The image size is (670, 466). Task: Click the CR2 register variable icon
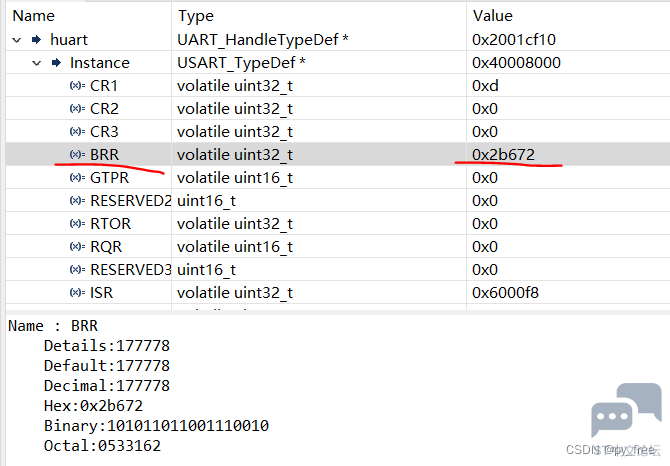(x=77, y=109)
